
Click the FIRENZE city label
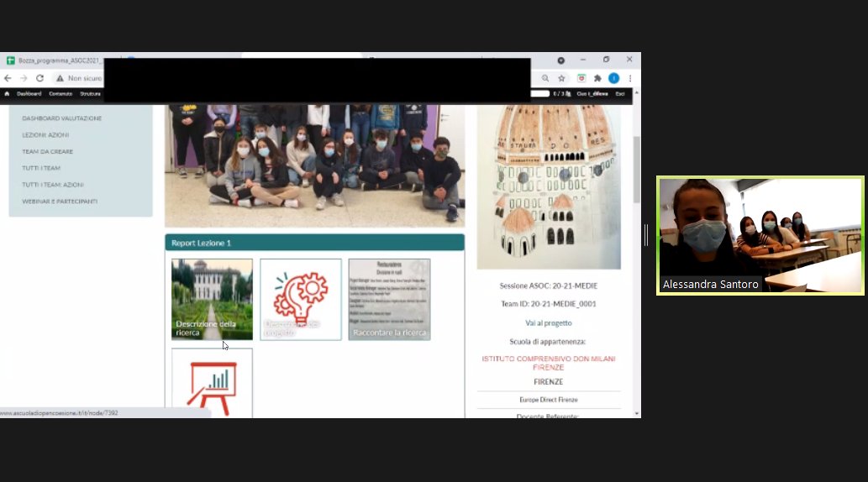pos(549,382)
